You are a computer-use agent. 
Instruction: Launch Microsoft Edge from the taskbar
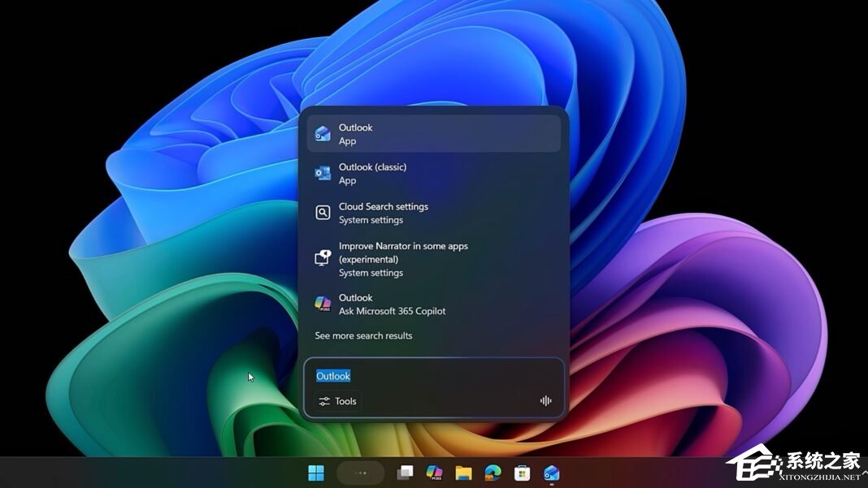(493, 473)
